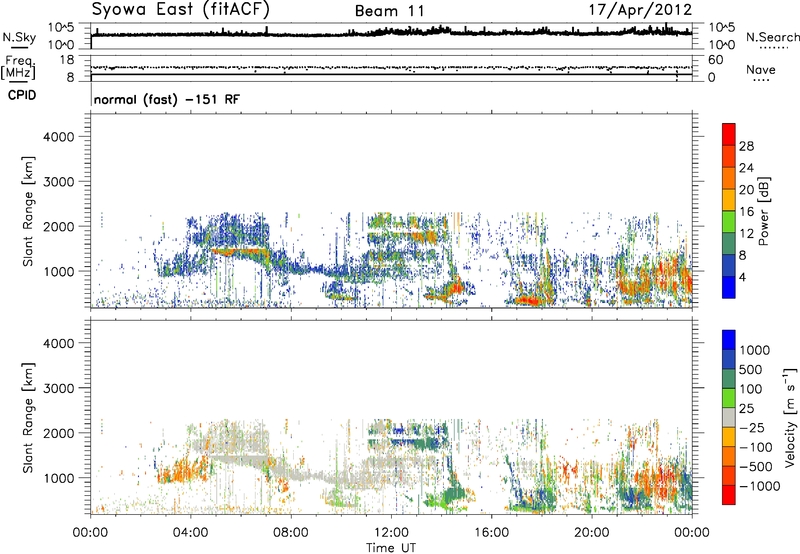This screenshot has width=800, height=554.
Task: Click the 'CPID' label
Action: click(x=22, y=95)
